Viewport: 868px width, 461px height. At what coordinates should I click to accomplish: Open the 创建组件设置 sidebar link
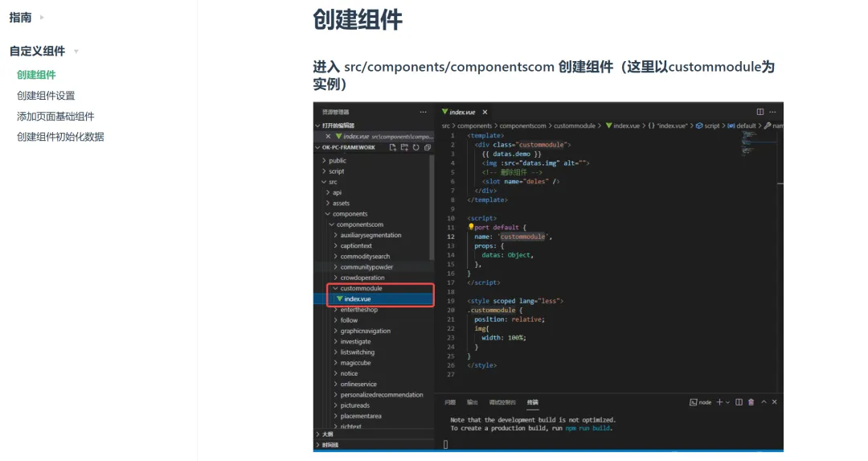pyautogui.click(x=46, y=95)
